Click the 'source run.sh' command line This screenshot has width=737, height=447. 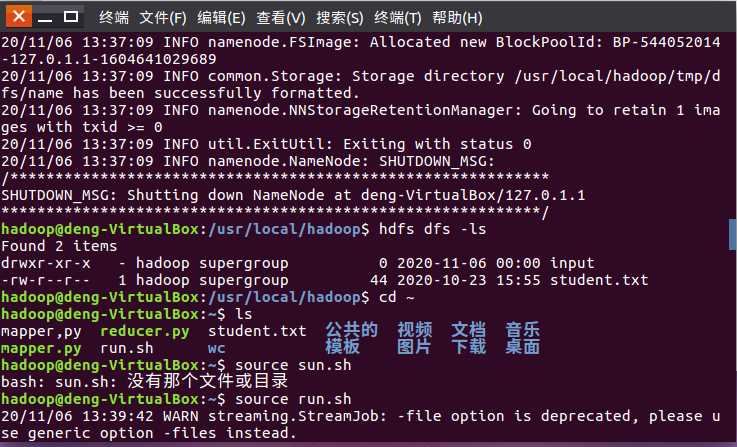pos(293,400)
